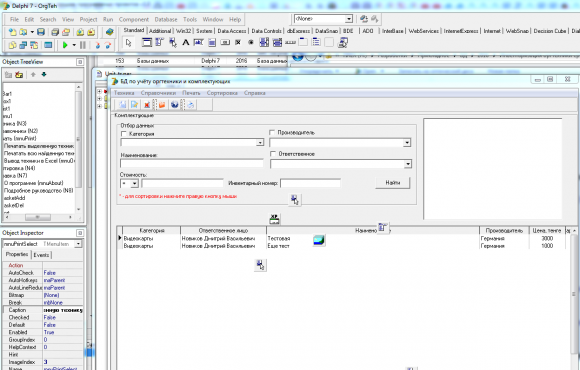This screenshot has height=370, width=580.
Task: Click the help book icon in Delphi toolbar
Action: pyautogui.click(x=109, y=32)
